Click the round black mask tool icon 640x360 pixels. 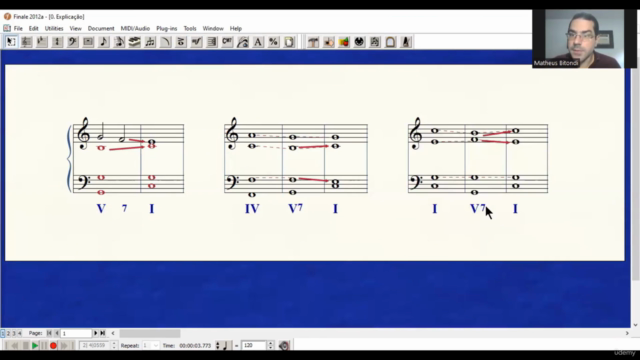[359, 42]
